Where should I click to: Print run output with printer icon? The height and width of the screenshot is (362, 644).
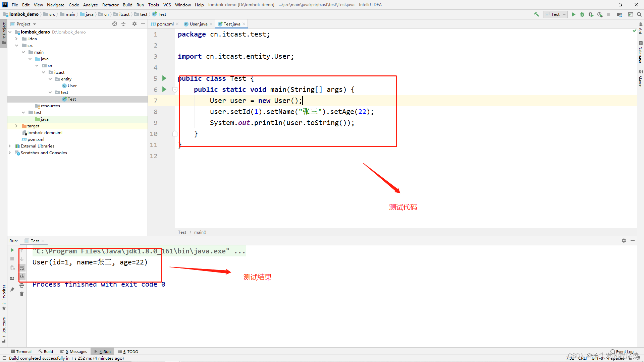[22, 285]
